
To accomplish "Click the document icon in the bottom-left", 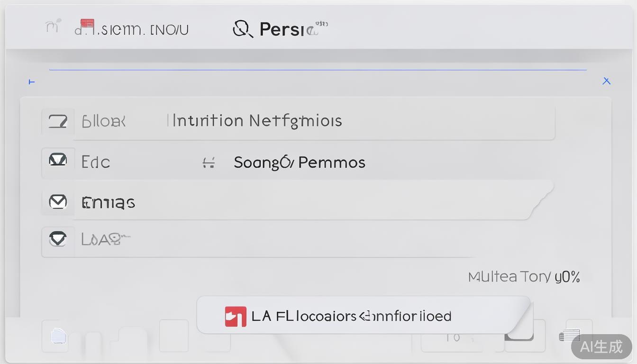I will coord(58,336).
